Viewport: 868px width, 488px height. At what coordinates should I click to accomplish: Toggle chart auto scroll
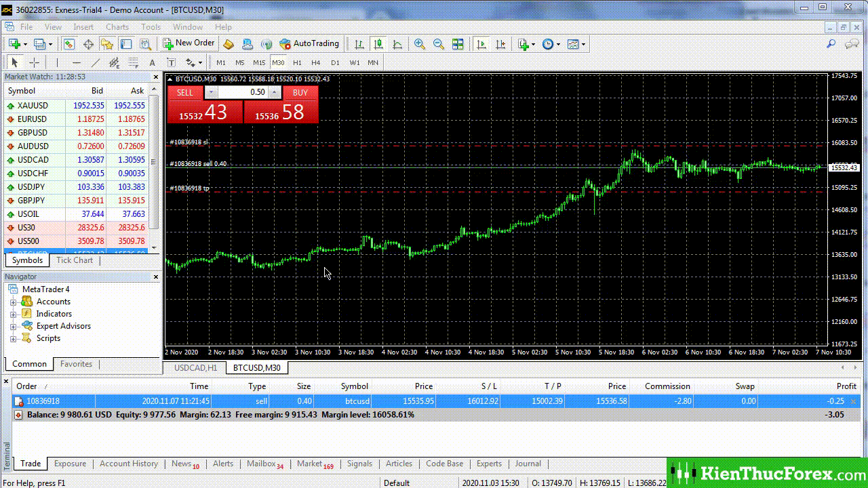pyautogui.click(x=481, y=44)
